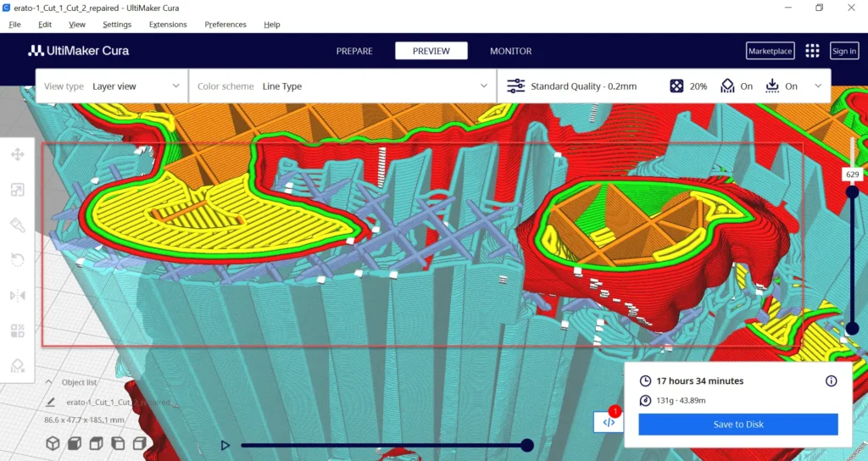868x461 pixels.
Task: Open the Preferences menu
Action: (225, 25)
